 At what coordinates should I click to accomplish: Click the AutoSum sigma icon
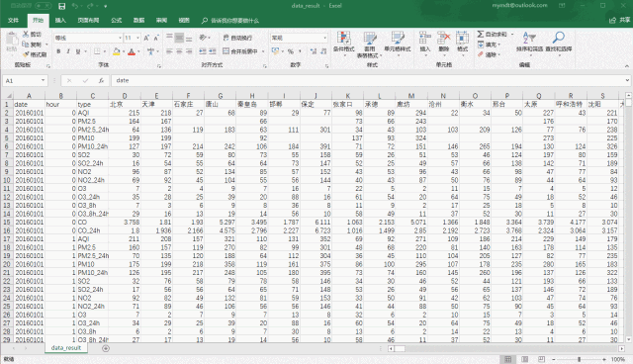[x=481, y=35]
